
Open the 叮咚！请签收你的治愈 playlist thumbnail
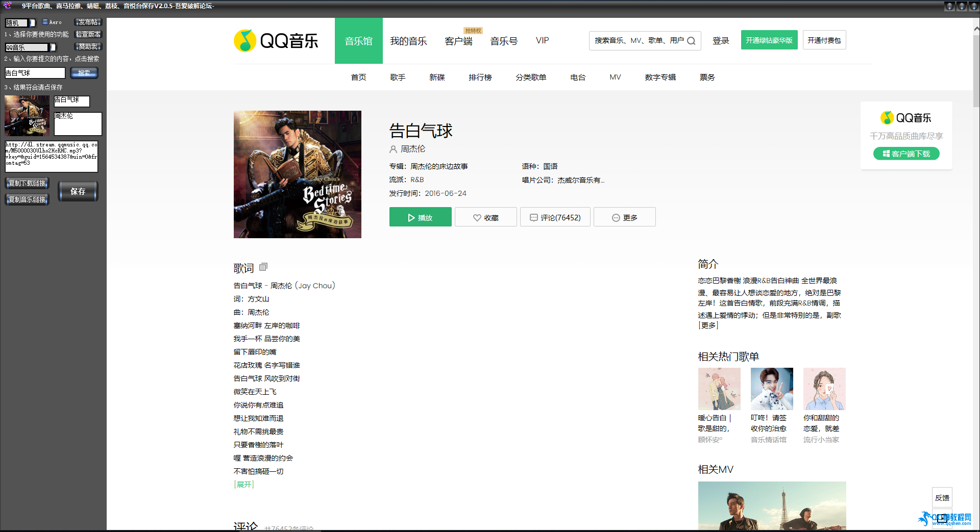772,389
